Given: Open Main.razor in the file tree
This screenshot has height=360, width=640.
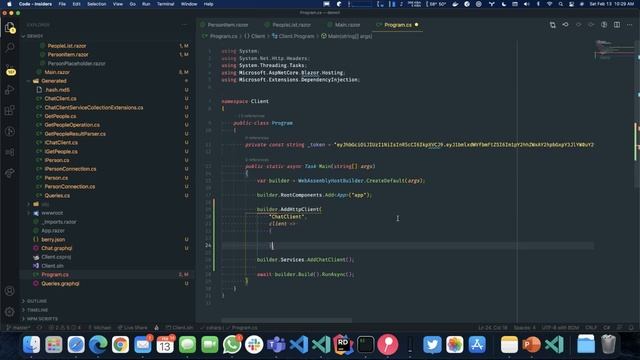Looking at the screenshot, I should click(x=57, y=72).
